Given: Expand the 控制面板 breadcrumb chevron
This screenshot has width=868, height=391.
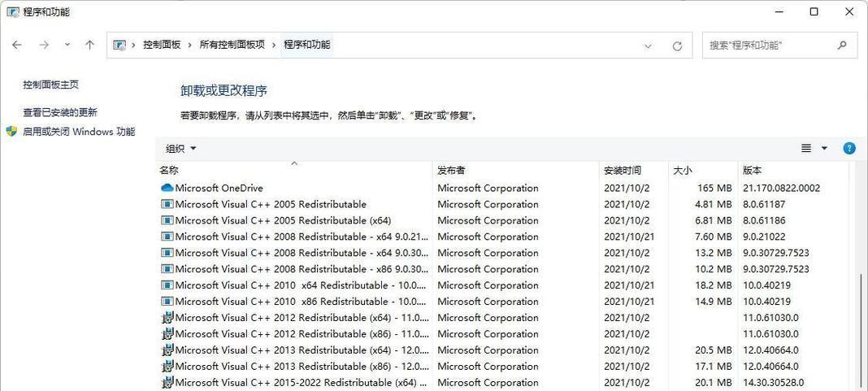Looking at the screenshot, I should pyautogui.click(x=190, y=45).
